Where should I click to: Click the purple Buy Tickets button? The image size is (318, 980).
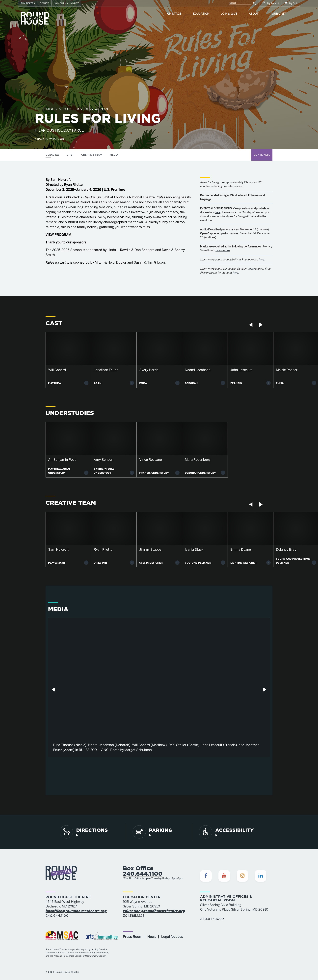[x=262, y=155]
